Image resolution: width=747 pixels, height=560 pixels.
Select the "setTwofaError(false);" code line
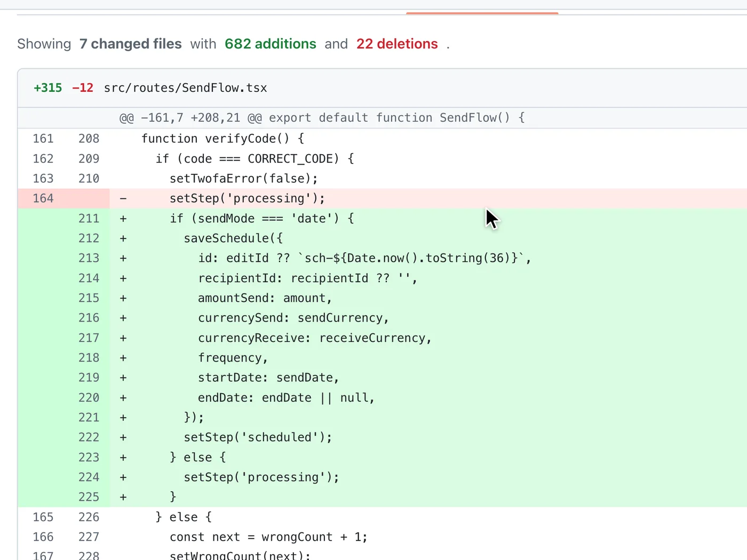[x=244, y=179]
